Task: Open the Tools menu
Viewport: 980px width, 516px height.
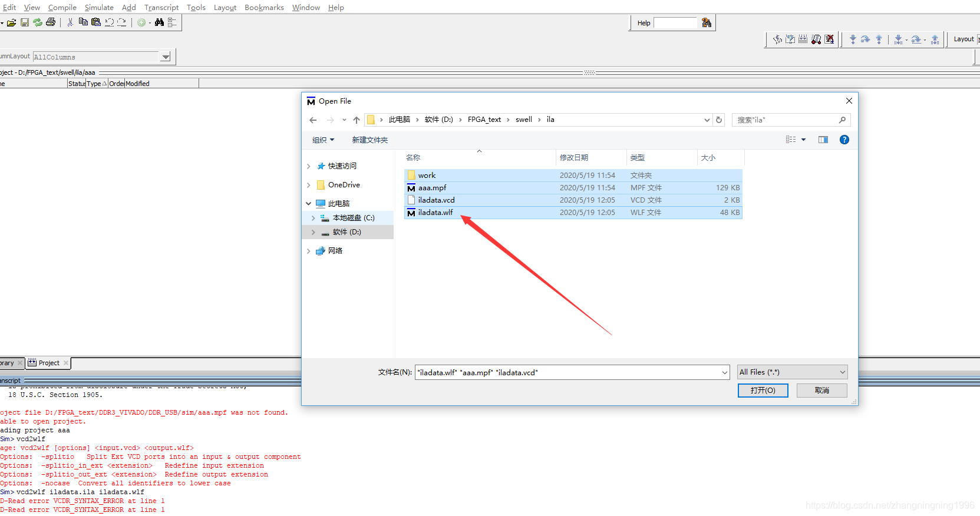Action: 196,8
